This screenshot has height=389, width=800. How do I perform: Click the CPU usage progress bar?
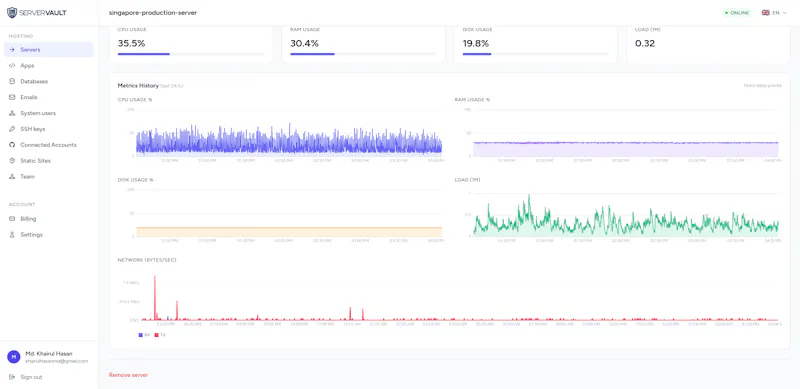pyautogui.click(x=191, y=54)
